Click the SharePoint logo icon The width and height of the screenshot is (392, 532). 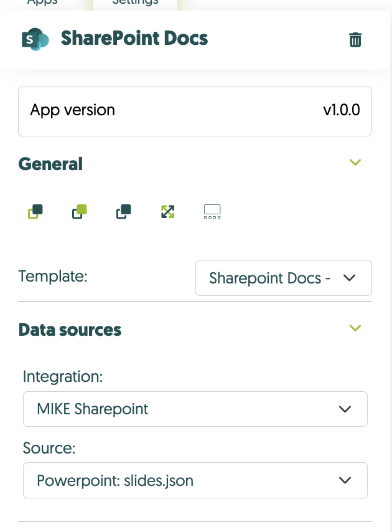35,39
